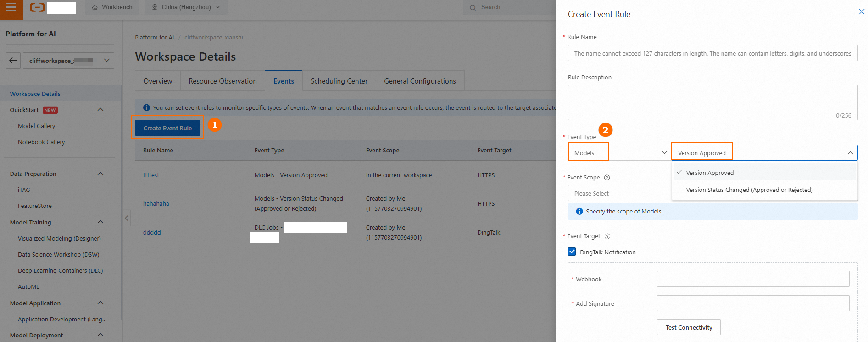This screenshot has height=342, width=868.
Task: Click the search magnifier icon
Action: click(473, 7)
